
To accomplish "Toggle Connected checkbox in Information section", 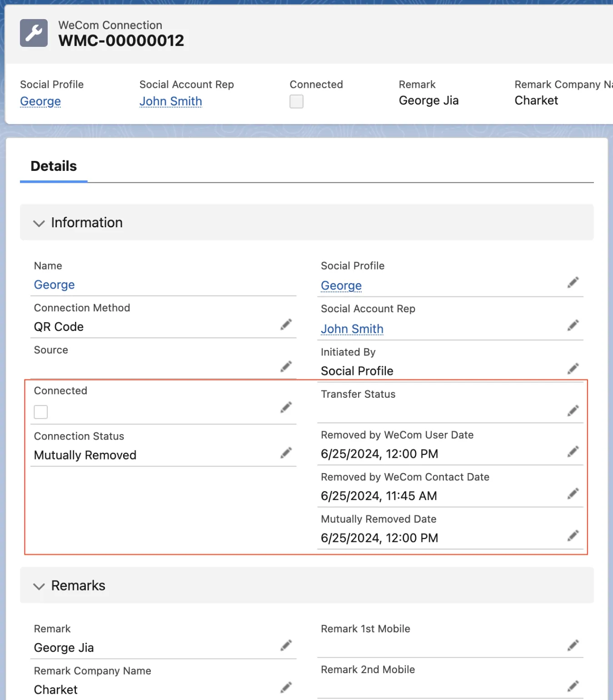I will (x=41, y=412).
